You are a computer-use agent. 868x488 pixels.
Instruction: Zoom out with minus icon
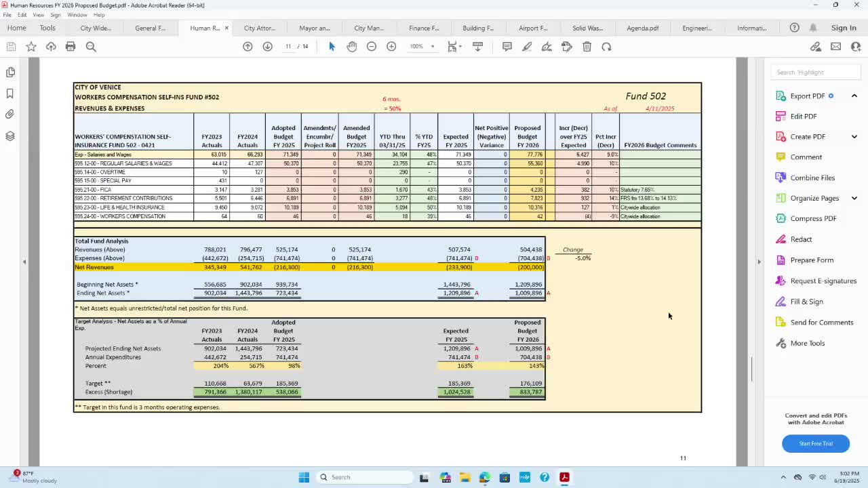coord(372,46)
